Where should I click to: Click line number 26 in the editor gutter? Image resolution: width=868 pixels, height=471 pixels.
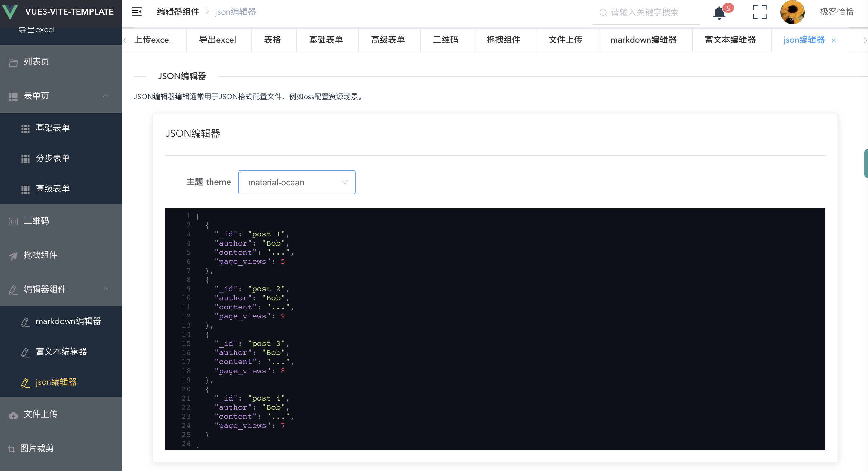click(x=186, y=444)
